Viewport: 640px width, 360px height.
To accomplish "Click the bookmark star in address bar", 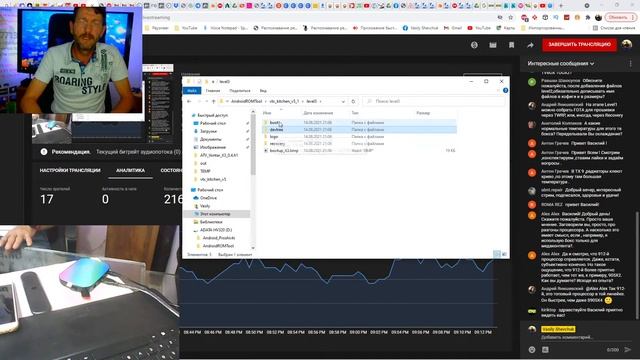I will 511,18.
